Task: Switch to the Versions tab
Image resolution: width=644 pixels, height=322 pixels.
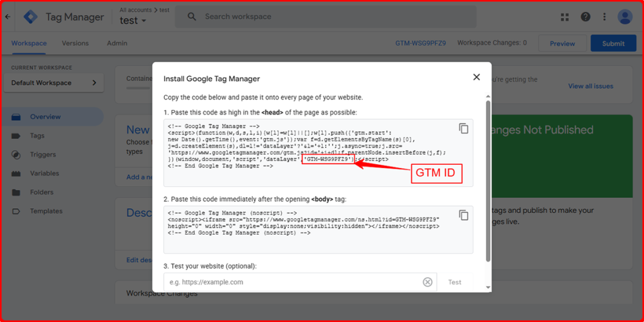Action: [75, 43]
